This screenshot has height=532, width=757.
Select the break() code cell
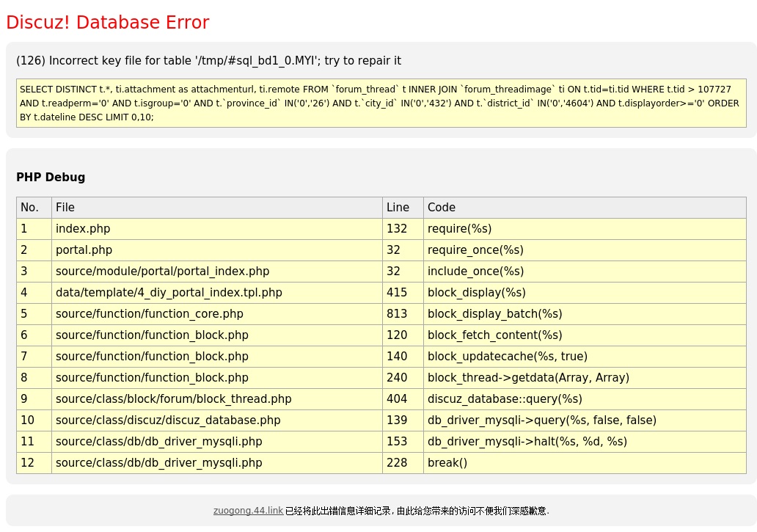[447, 463]
